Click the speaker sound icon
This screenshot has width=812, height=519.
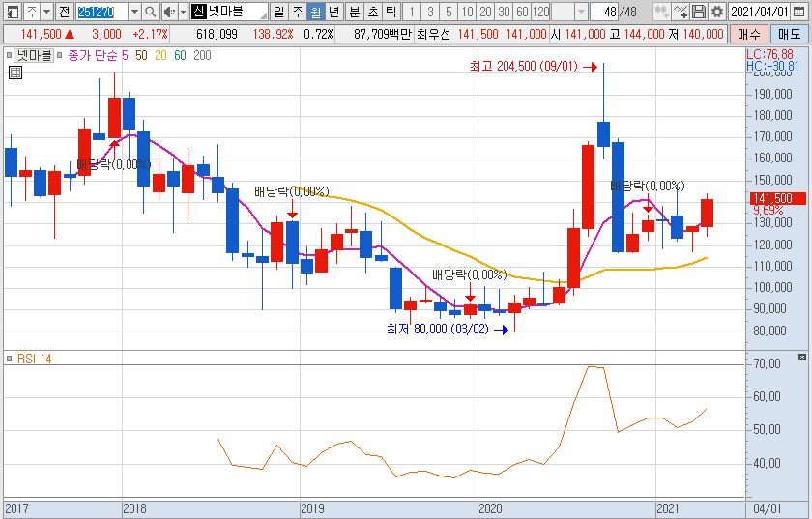point(169,12)
